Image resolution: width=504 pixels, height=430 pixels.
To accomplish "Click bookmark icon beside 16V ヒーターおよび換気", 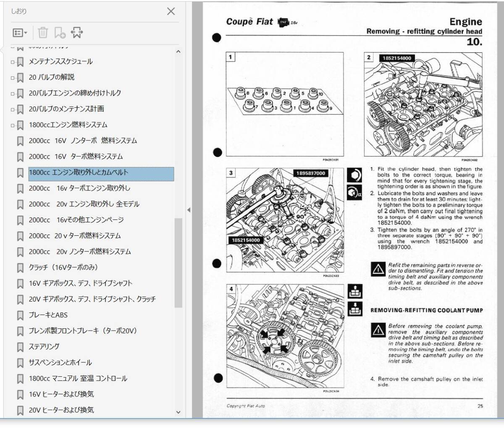I will pos(20,395).
